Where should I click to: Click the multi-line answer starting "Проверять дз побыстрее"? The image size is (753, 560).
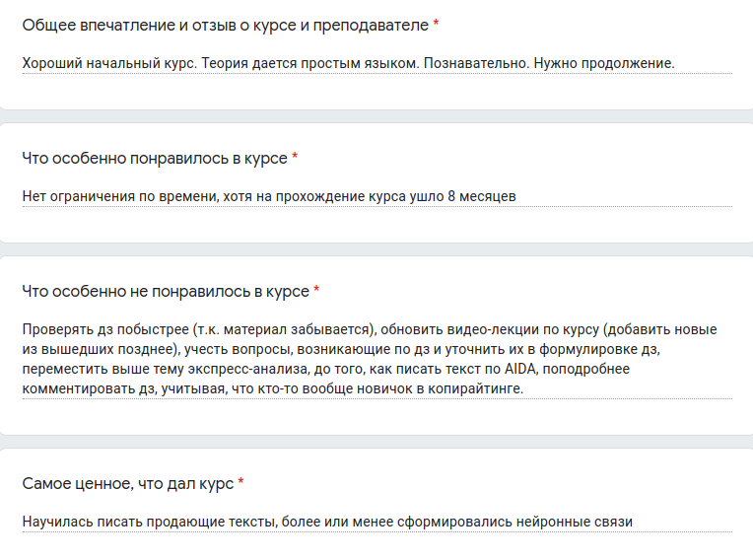[375, 359]
